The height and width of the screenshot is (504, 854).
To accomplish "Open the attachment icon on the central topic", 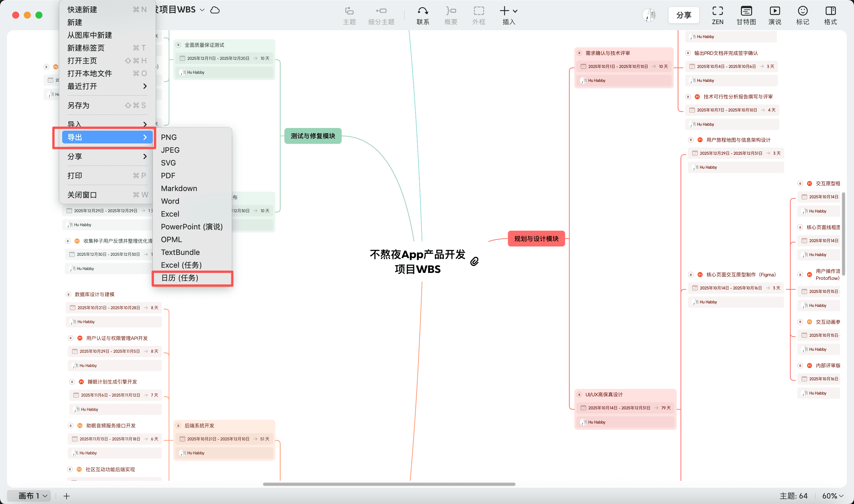I will [475, 261].
